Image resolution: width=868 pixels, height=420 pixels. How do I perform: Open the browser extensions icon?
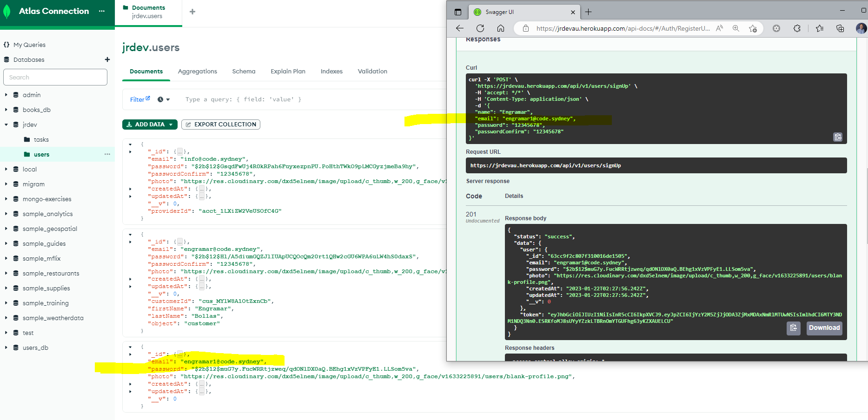[797, 28]
